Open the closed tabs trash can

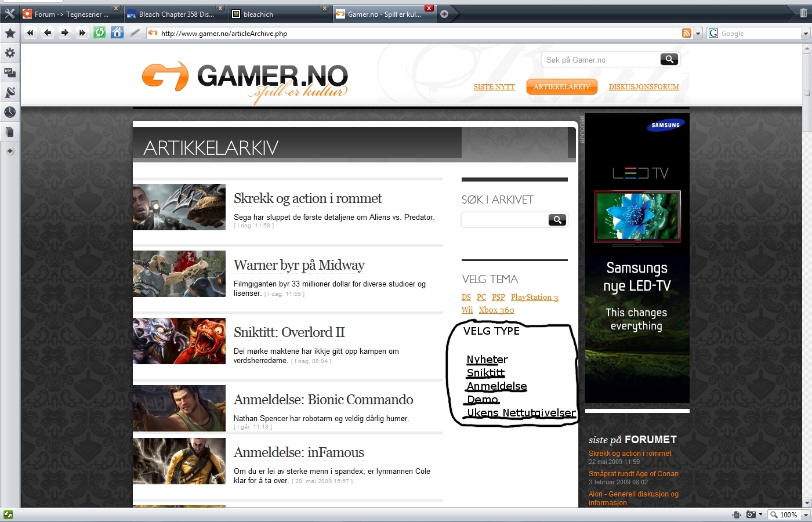(804, 13)
